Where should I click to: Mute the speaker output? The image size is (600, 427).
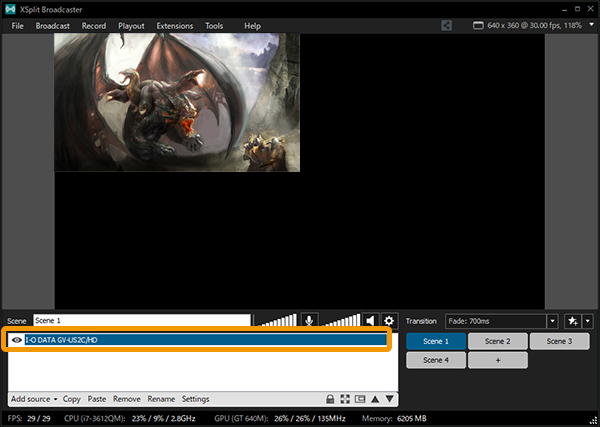(370, 321)
